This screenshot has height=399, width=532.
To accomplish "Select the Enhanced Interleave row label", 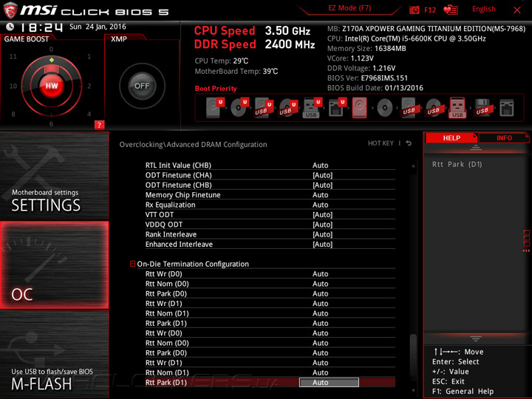I will tap(179, 244).
